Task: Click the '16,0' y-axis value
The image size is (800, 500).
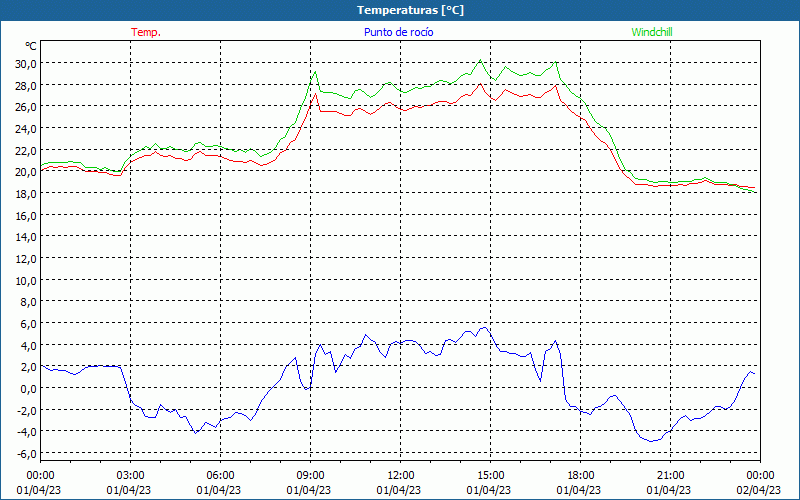Action: [x=26, y=215]
